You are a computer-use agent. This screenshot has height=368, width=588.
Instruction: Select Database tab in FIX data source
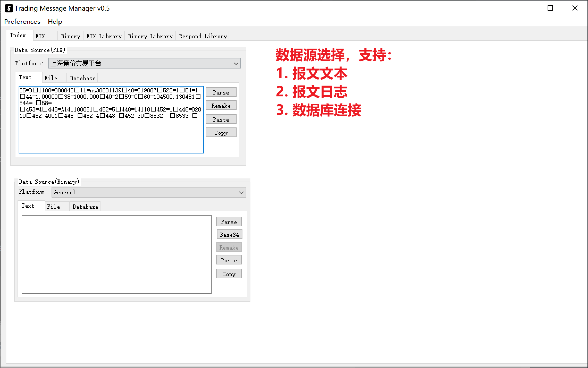82,78
